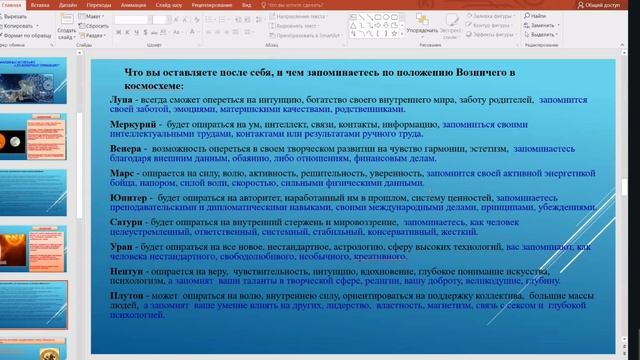
Task: Open the Заменить replace dropdown
Action: (542, 25)
